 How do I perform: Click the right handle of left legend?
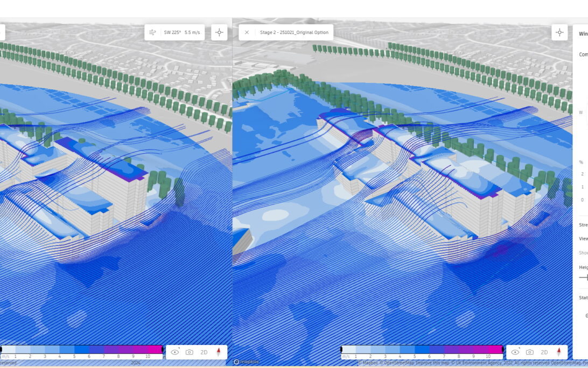tap(163, 350)
